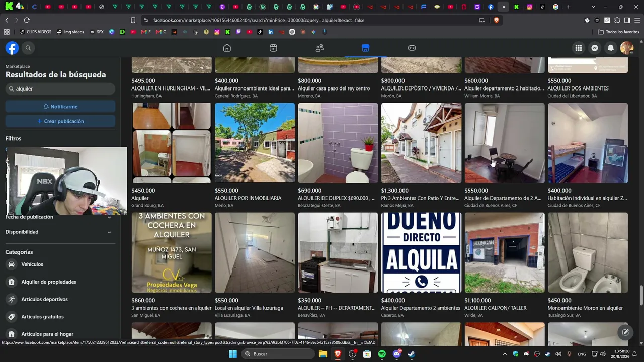The height and width of the screenshot is (362, 644).
Task: Open File Explorer from the taskbar
Action: click(323, 354)
